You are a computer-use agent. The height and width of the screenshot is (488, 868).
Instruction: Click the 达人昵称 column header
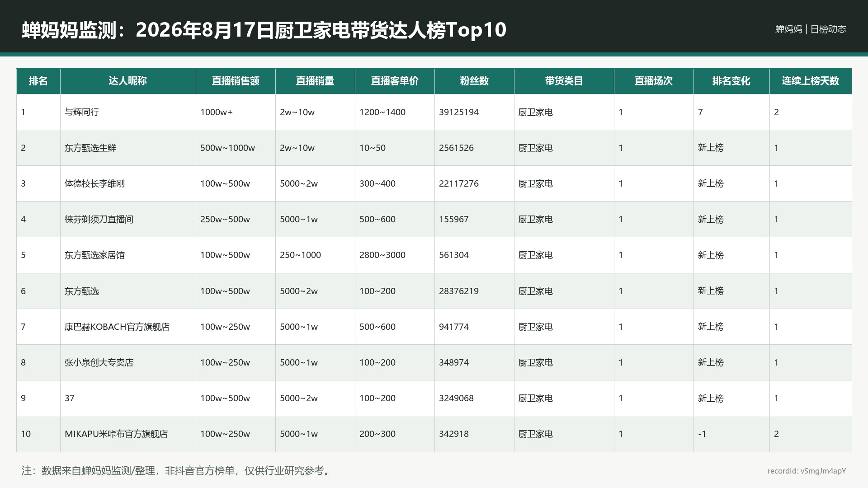(128, 81)
